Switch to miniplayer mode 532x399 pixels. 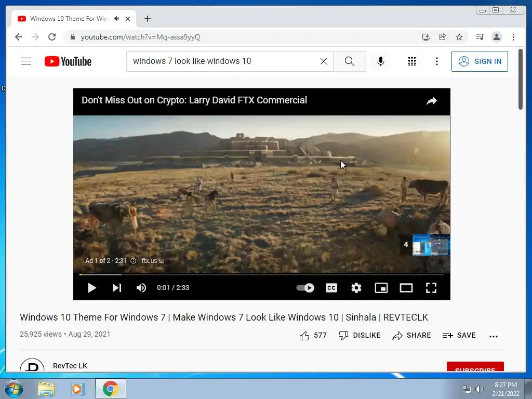pyautogui.click(x=381, y=288)
